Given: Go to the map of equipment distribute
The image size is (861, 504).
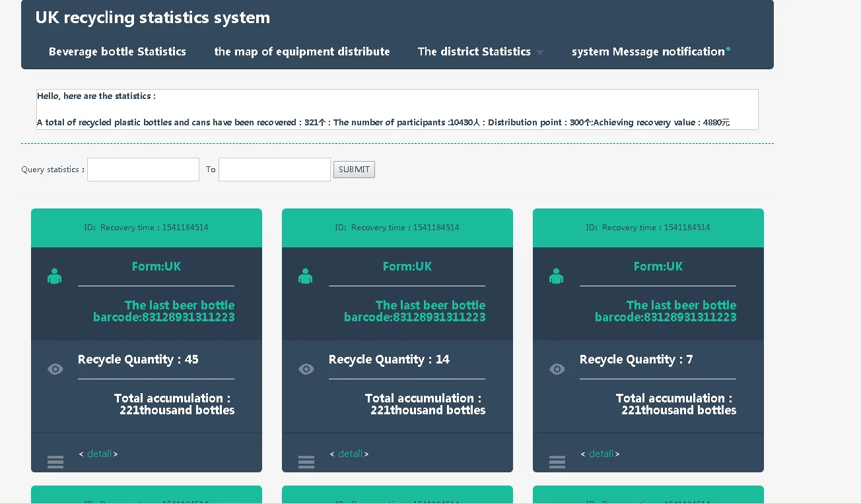Looking at the screenshot, I should pos(302,51).
